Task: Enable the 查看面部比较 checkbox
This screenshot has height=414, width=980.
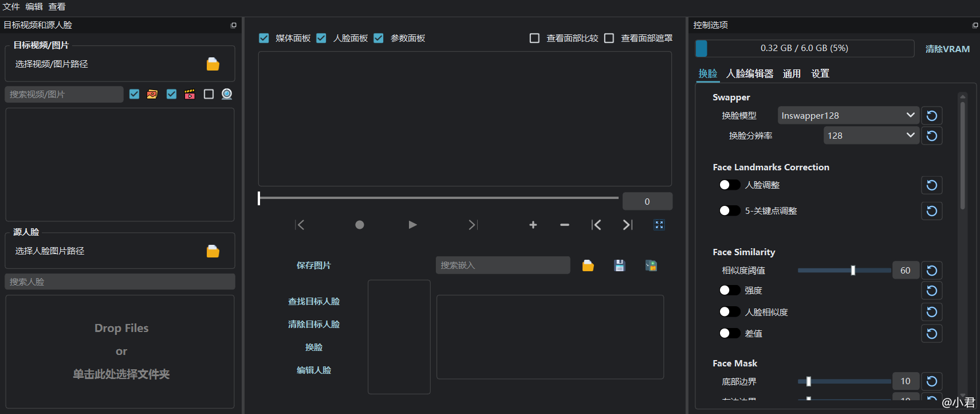Action: (534, 38)
